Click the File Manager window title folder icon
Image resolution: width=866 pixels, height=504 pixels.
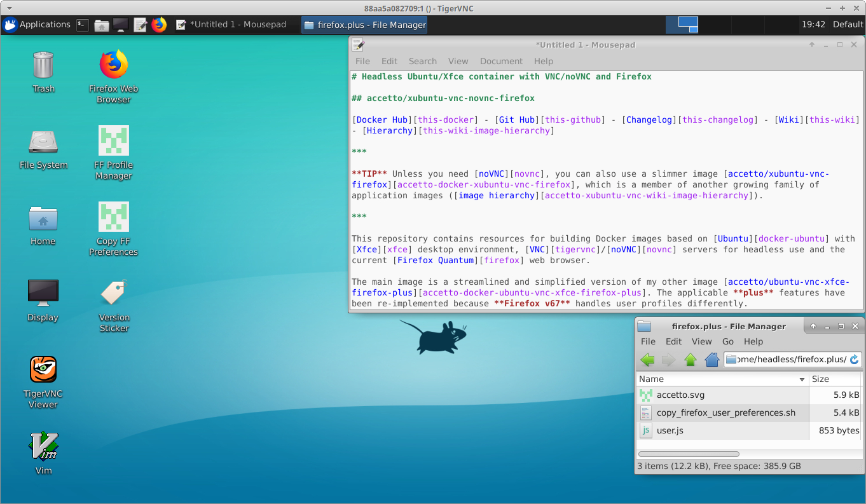tap(644, 326)
